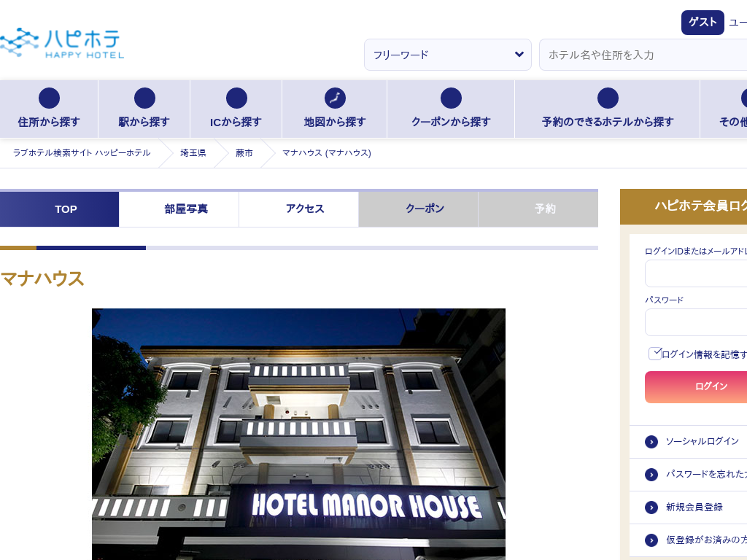This screenshot has width=747, height=560.
Task: Click arrow icon beside パスワードを忘れた方
Action: click(651, 475)
